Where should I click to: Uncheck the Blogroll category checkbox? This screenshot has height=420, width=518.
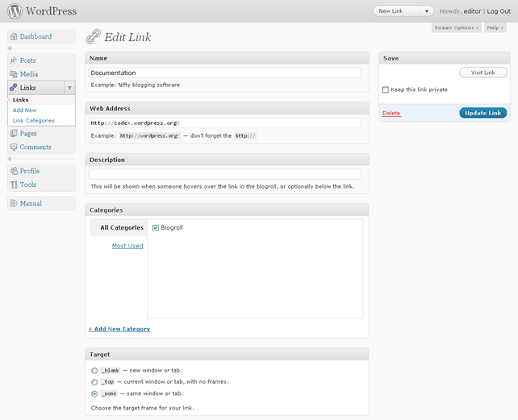click(156, 228)
